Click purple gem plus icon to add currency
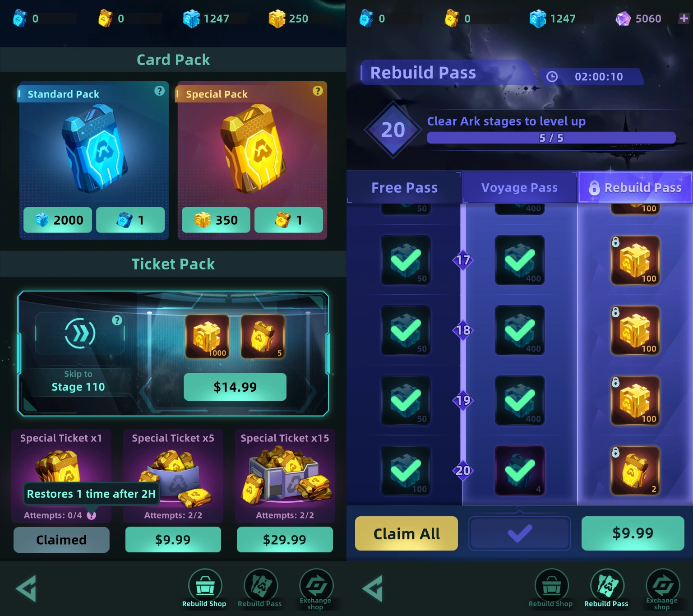 (x=684, y=18)
